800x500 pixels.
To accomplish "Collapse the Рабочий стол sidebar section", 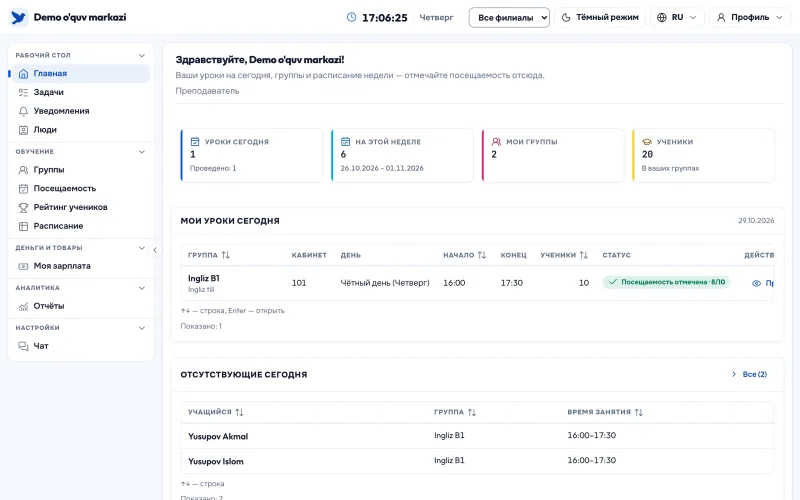I will pyautogui.click(x=142, y=55).
